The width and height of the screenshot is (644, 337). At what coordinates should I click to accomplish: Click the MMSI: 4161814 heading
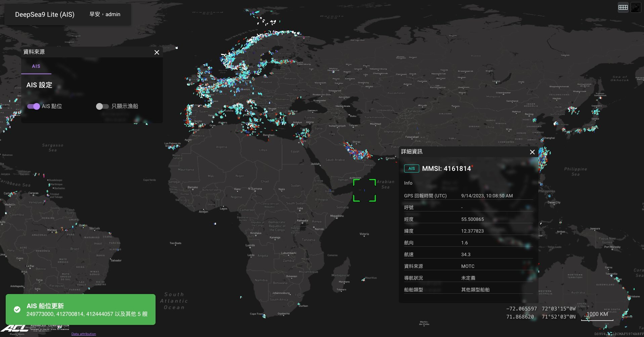pyautogui.click(x=446, y=168)
